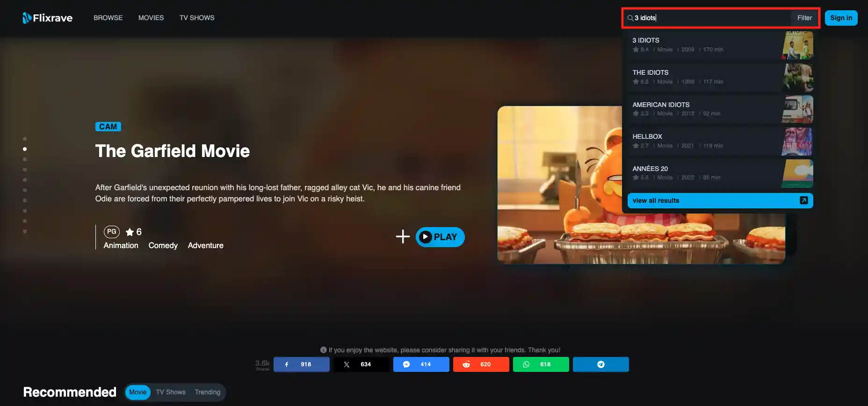Viewport: 868px width, 406px height.
Task: Share via WhatsApp button
Action: point(541,364)
